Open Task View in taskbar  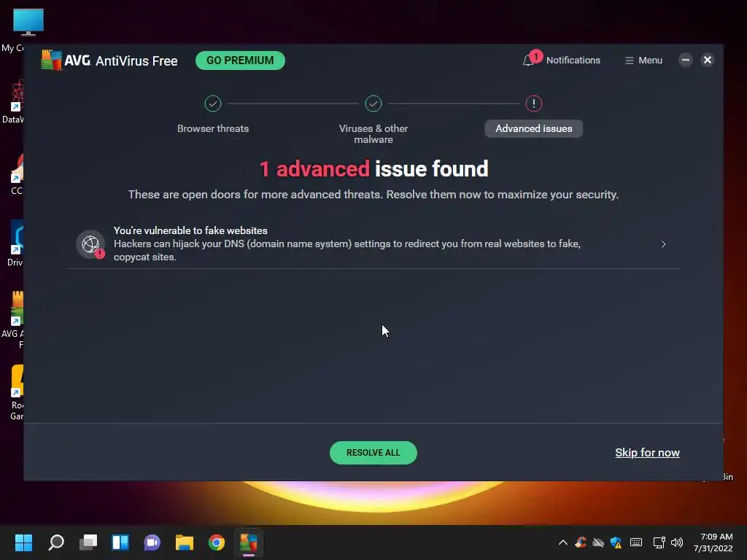point(88,542)
